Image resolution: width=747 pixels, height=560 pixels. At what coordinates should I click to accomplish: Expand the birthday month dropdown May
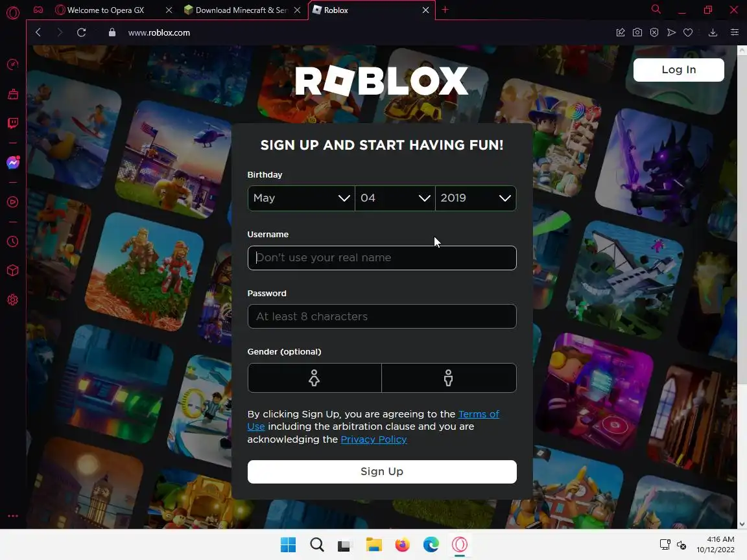[301, 198]
